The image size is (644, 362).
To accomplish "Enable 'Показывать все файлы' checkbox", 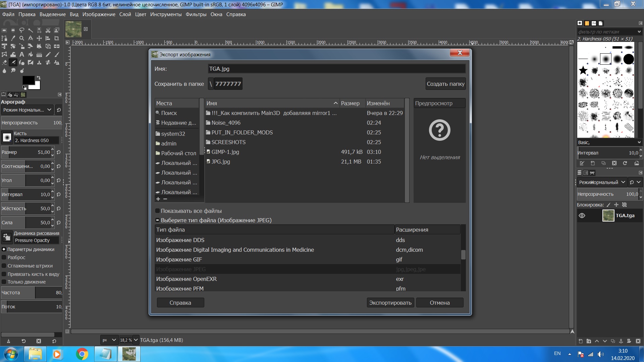I will click(x=157, y=211).
